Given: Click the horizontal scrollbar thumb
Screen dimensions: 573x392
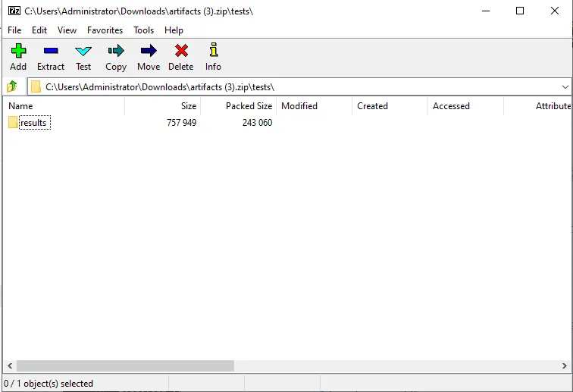Looking at the screenshot, I should pyautogui.click(x=125, y=366).
